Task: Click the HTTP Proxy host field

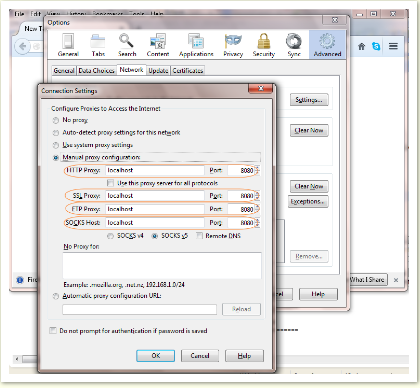Action: 155,170
